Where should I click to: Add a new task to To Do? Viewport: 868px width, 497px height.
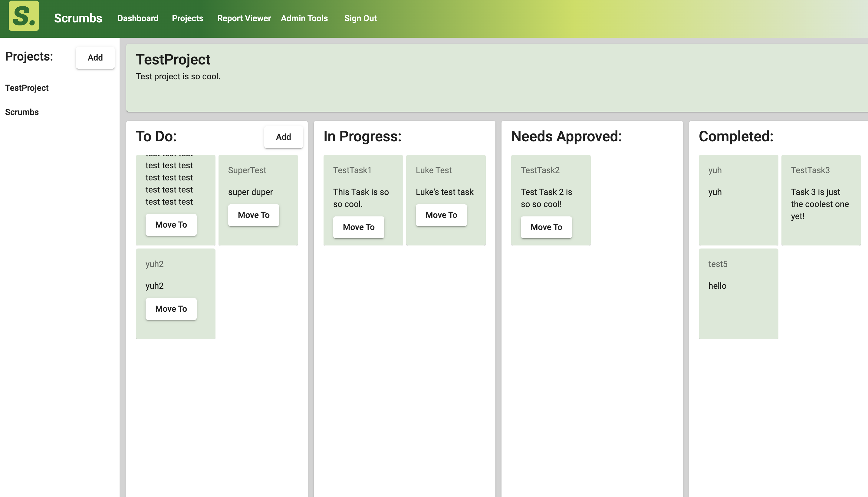click(283, 137)
